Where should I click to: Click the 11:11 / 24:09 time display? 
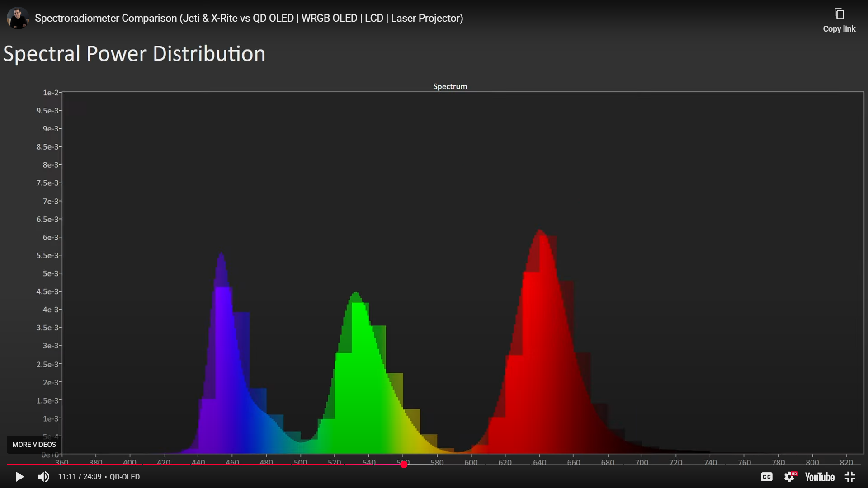(x=80, y=477)
